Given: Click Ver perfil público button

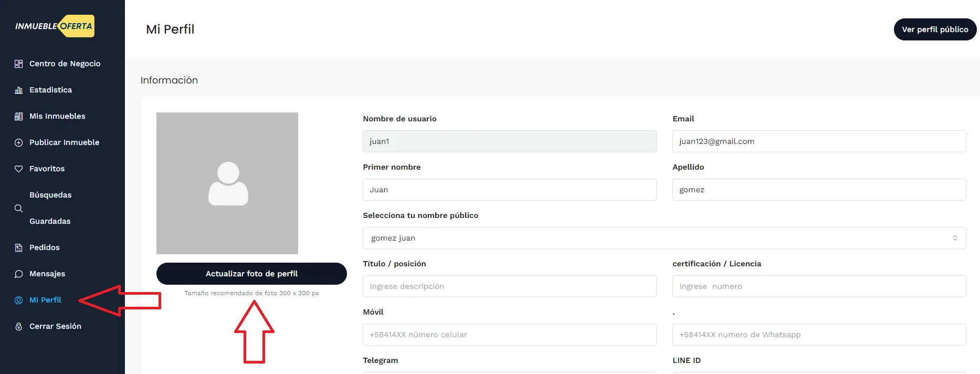Looking at the screenshot, I should (935, 29).
